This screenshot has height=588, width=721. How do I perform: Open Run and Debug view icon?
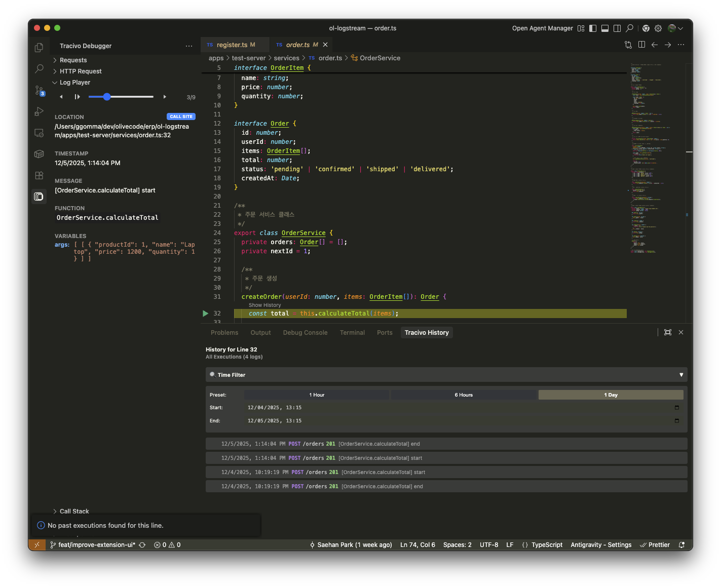tap(39, 112)
